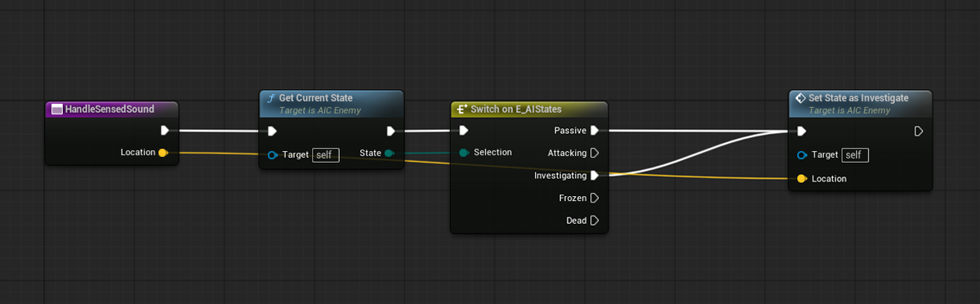
Task: Click the self field on Set State as Investigate
Action: 855,154
